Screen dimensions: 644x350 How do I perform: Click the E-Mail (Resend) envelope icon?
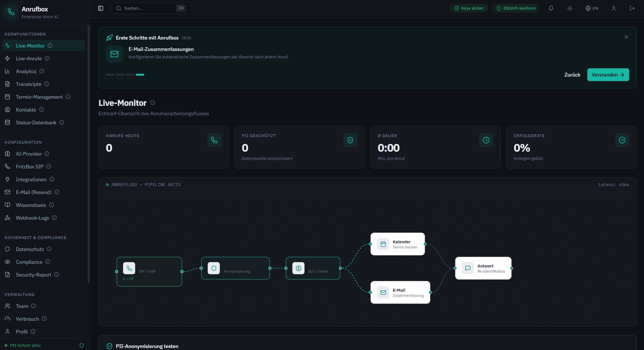tap(7, 192)
